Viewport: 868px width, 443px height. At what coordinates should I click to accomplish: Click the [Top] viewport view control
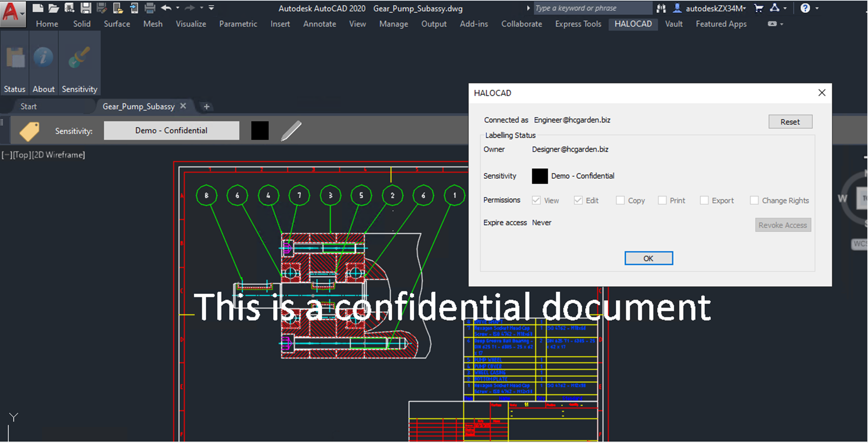[21, 155]
